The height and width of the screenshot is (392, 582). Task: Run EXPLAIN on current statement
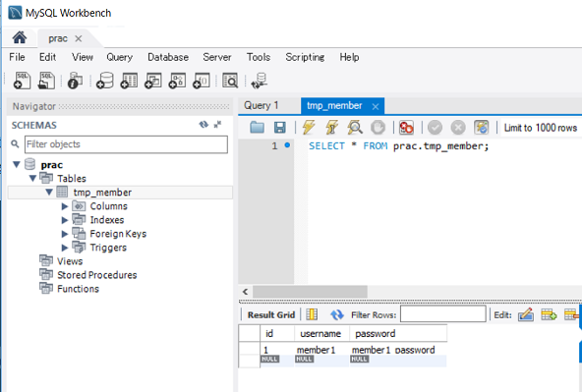click(355, 127)
